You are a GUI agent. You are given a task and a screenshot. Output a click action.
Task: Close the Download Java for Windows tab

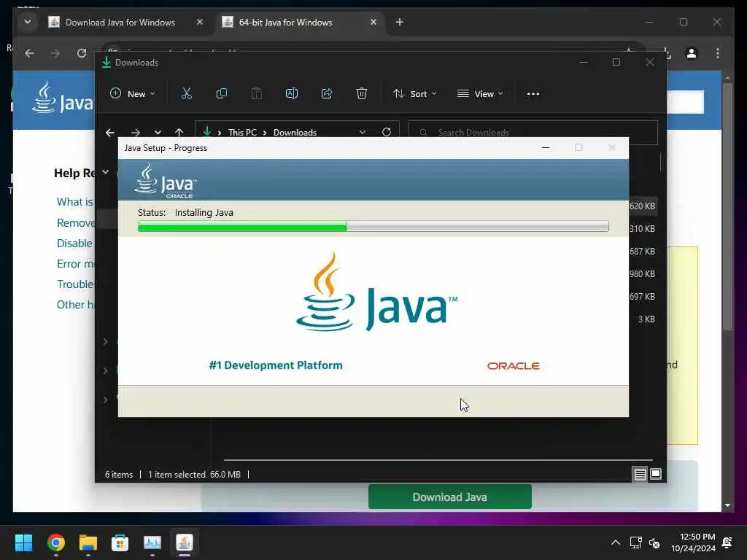(200, 22)
